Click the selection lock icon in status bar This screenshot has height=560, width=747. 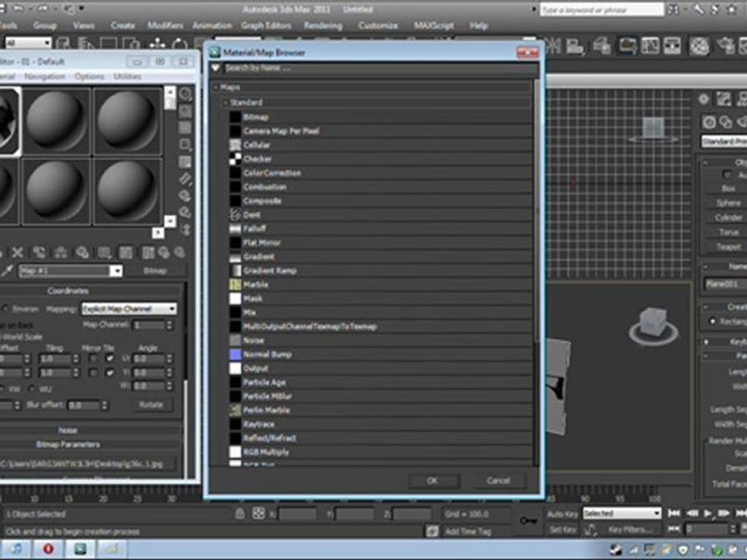pos(239,514)
